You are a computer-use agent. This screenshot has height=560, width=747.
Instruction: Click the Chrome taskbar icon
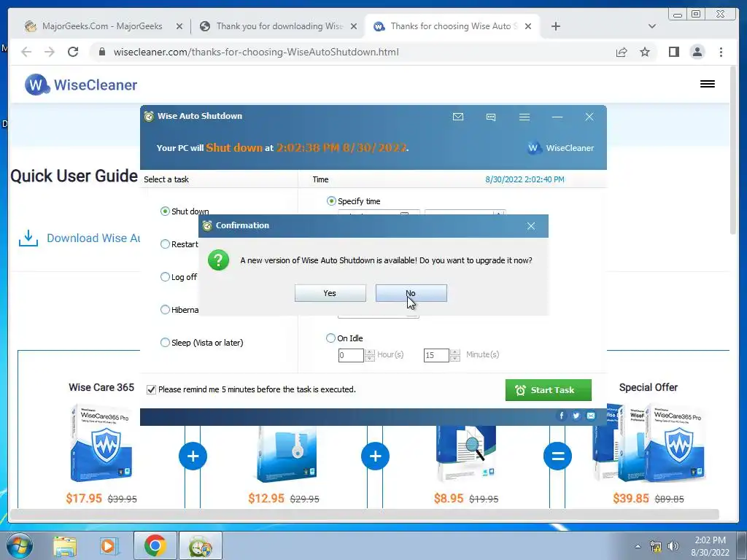[155, 545]
